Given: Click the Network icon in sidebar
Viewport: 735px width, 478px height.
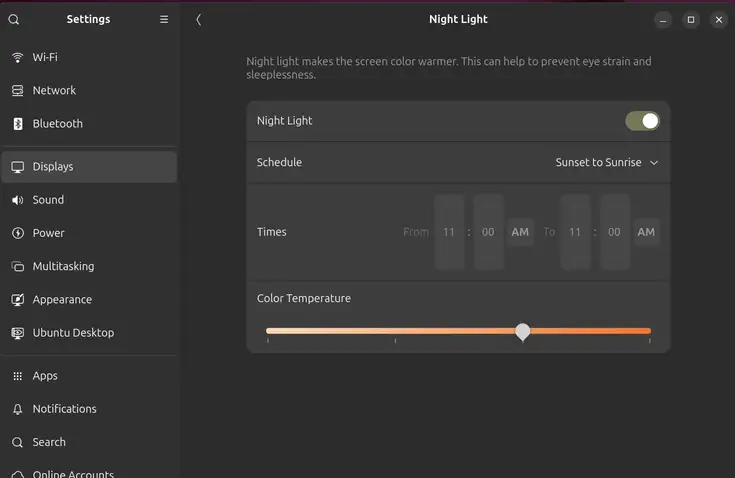Looking at the screenshot, I should (18, 90).
